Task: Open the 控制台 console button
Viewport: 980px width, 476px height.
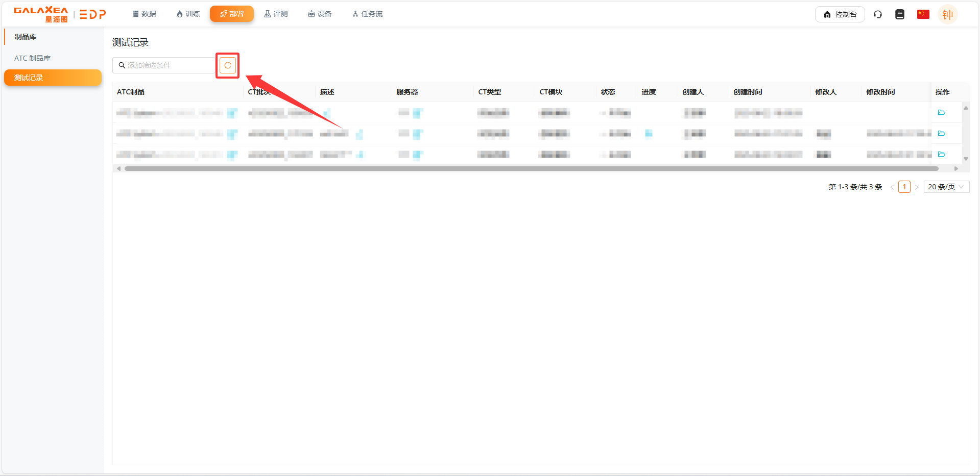Action: pos(840,14)
